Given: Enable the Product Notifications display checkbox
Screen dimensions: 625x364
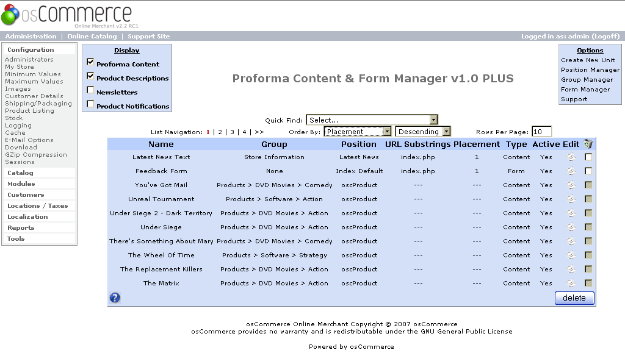Looking at the screenshot, I should (90, 104).
